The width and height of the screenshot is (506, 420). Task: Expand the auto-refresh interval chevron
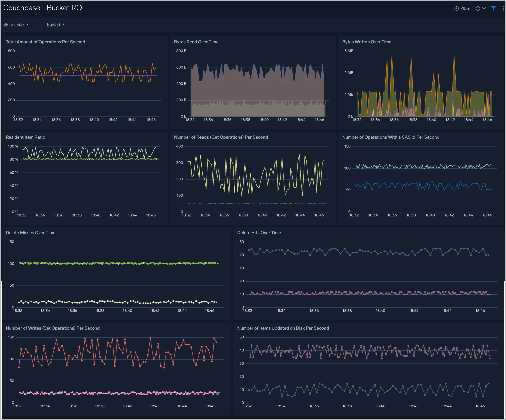coord(484,8)
